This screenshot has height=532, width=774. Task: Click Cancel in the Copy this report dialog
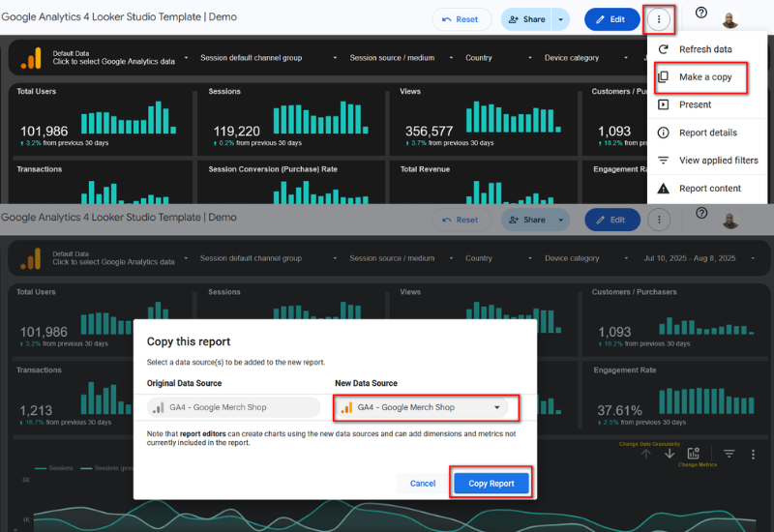(423, 484)
